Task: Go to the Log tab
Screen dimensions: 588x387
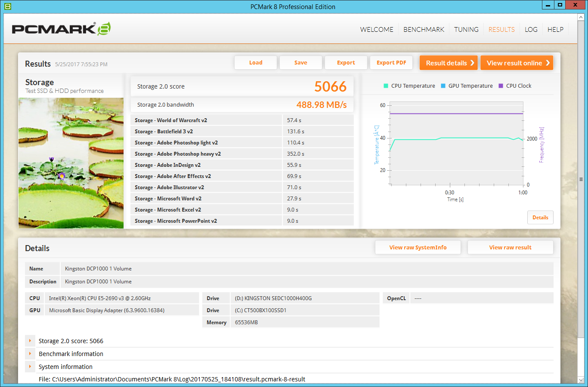Action: coord(531,30)
